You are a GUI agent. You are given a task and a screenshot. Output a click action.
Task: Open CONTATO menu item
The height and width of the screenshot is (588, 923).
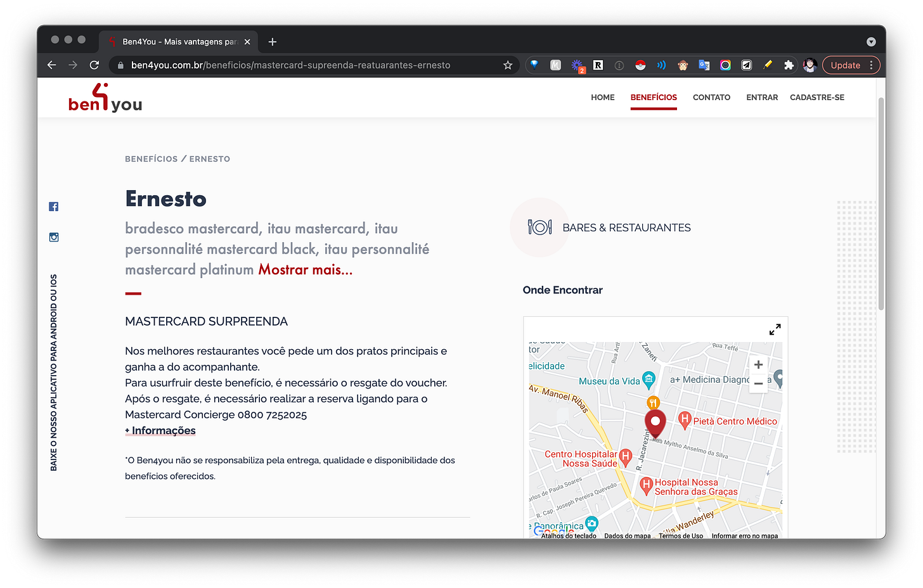coord(711,98)
